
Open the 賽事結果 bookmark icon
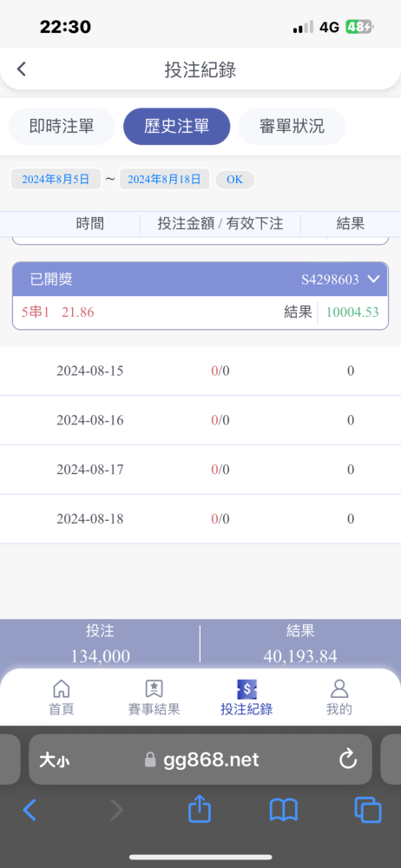click(x=154, y=688)
